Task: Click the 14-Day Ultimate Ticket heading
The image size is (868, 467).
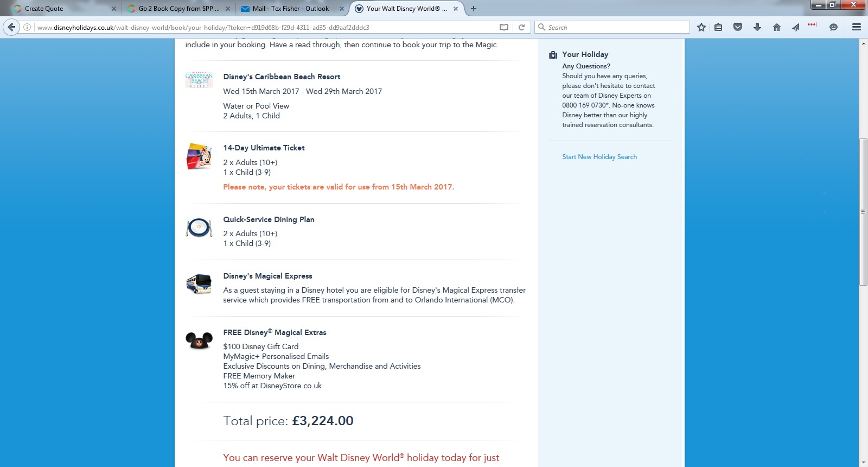Action: point(264,148)
